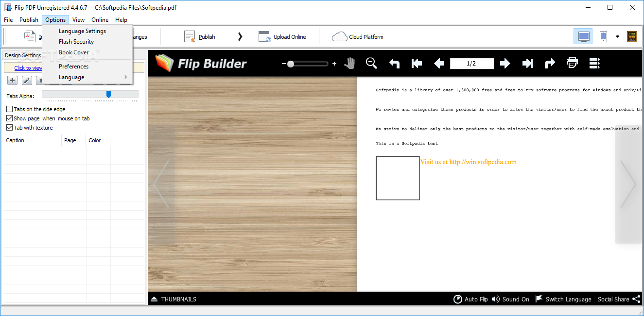Click the toolbar chevron after Publish

[x=240, y=36]
